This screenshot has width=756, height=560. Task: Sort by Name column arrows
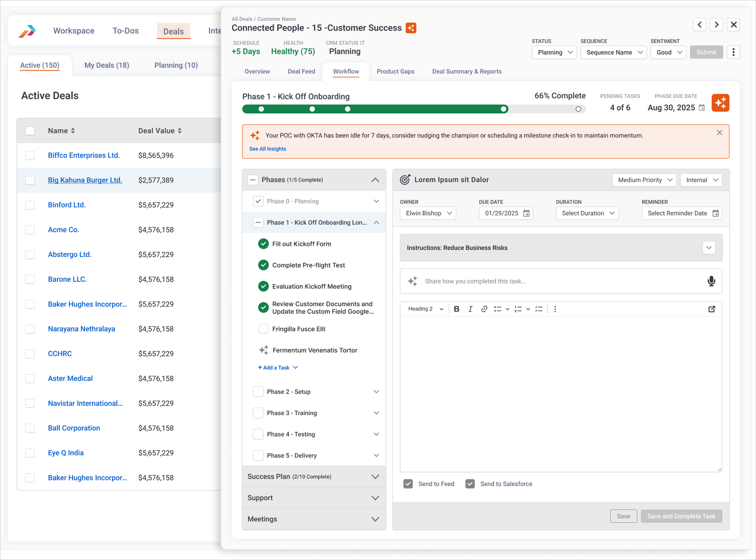tap(73, 131)
